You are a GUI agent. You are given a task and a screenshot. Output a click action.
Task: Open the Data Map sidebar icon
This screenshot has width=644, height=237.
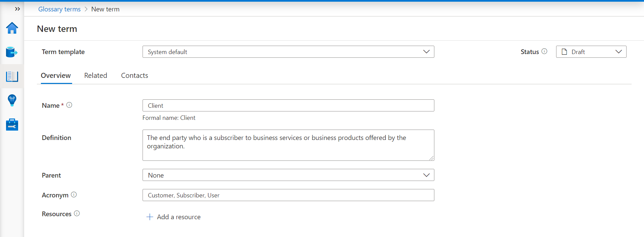[12, 52]
